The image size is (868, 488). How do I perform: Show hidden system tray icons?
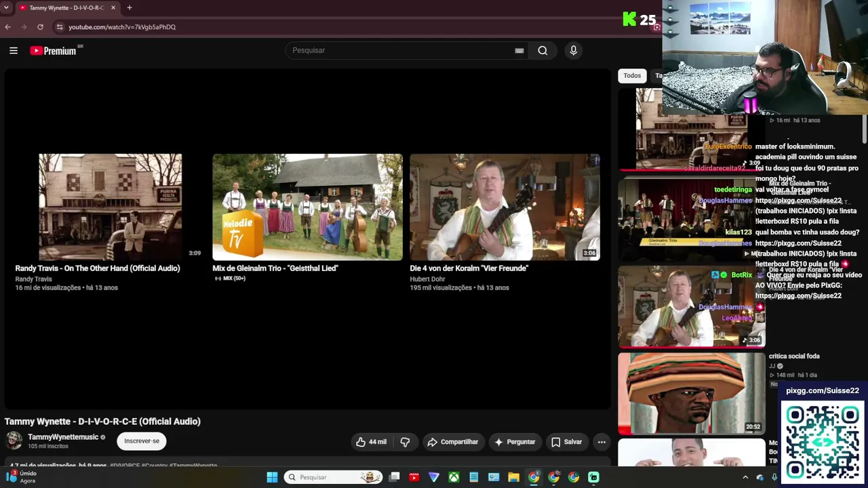tap(745, 477)
